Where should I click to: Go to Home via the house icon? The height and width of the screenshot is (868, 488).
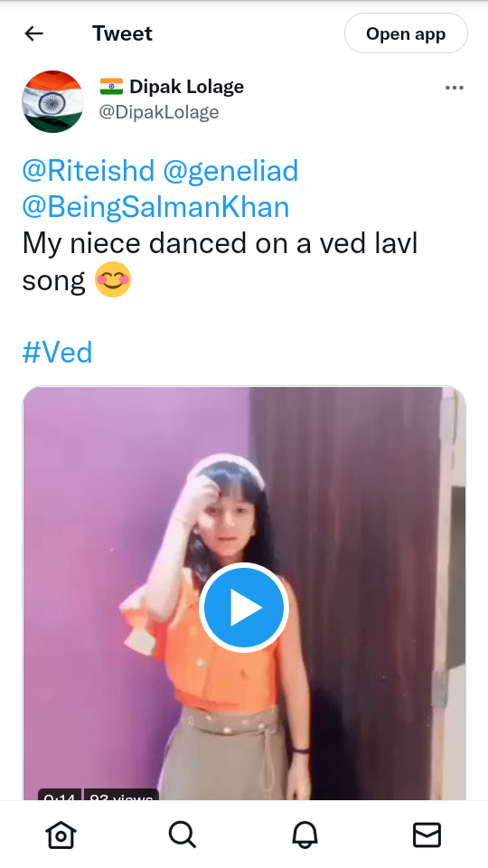click(61, 835)
